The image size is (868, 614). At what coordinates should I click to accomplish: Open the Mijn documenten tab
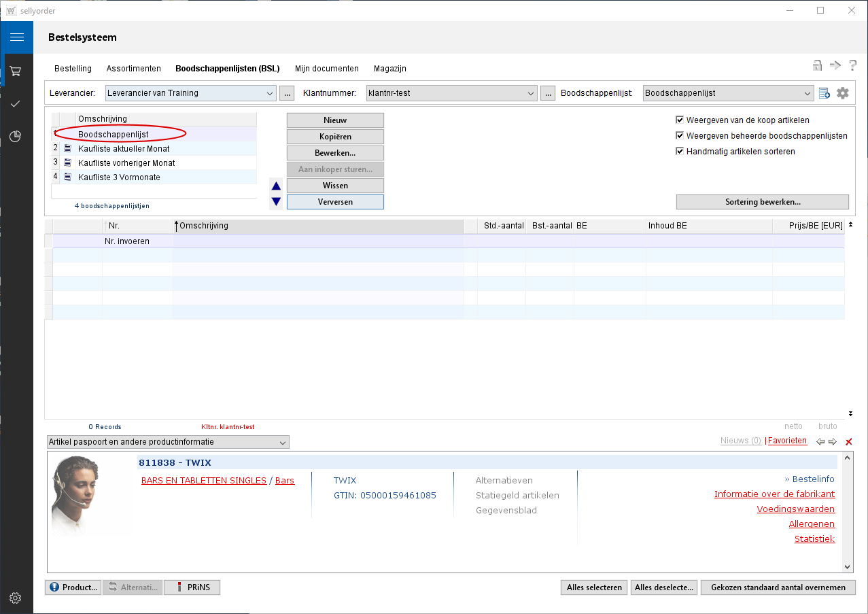point(326,69)
